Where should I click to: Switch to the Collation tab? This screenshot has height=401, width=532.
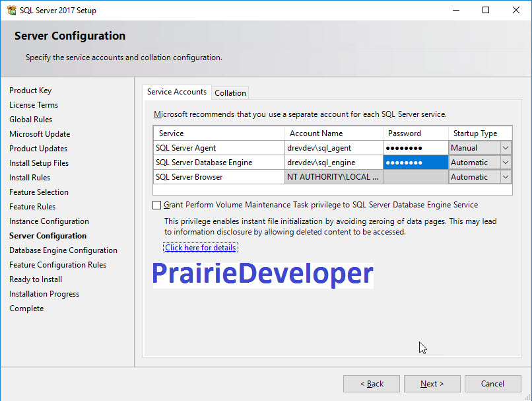pyautogui.click(x=230, y=93)
